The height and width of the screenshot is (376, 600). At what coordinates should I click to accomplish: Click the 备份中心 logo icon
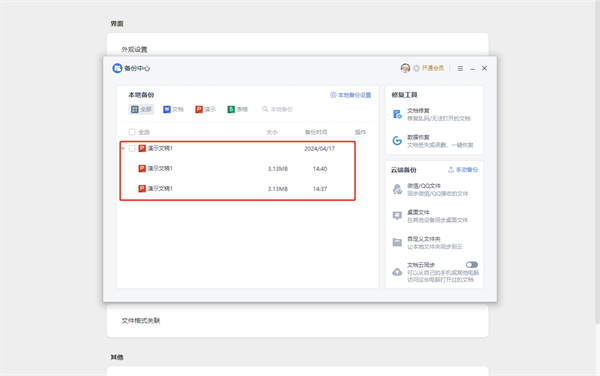click(117, 68)
